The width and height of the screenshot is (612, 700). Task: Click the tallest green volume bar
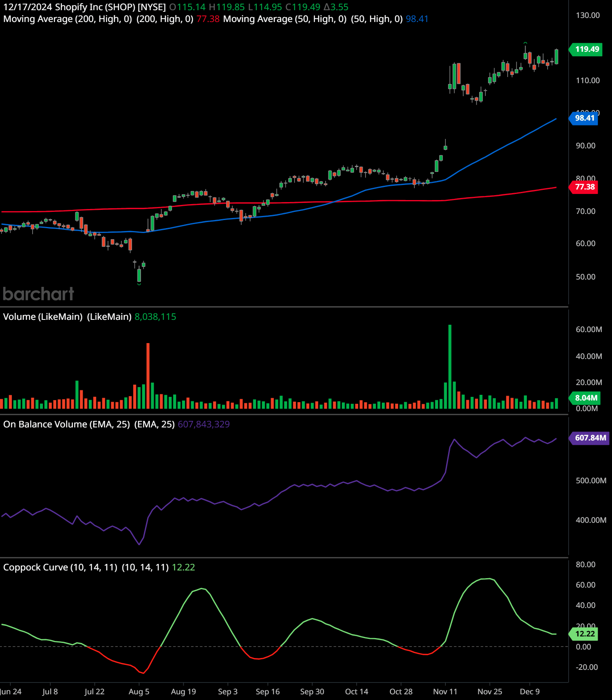[450, 367]
